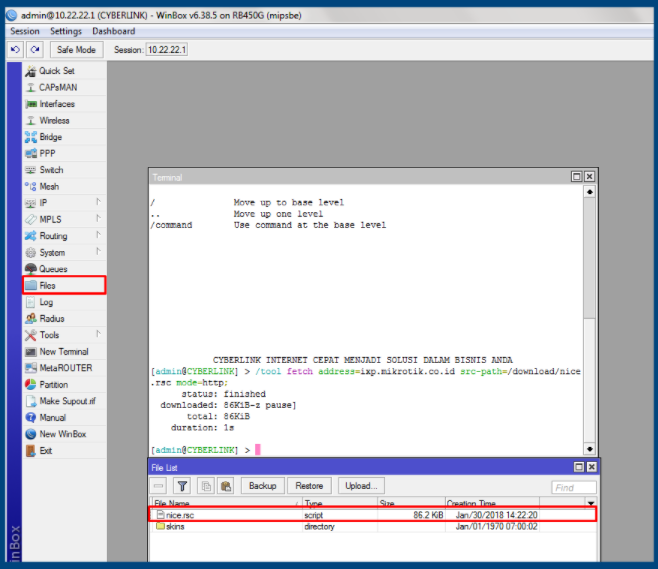Open File List columns dropdown arrow
Image resolution: width=658 pixels, height=569 pixels.
click(x=591, y=503)
